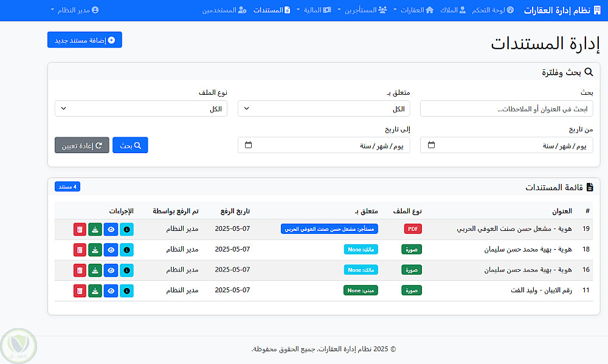Open calendar picker in من تاريخ field
This screenshot has width=608, height=364.
click(x=431, y=145)
